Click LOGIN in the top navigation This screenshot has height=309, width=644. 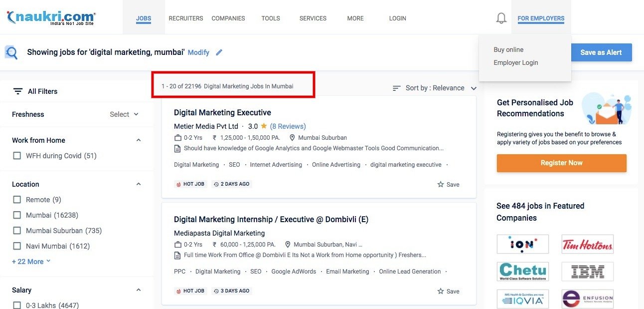(x=398, y=18)
